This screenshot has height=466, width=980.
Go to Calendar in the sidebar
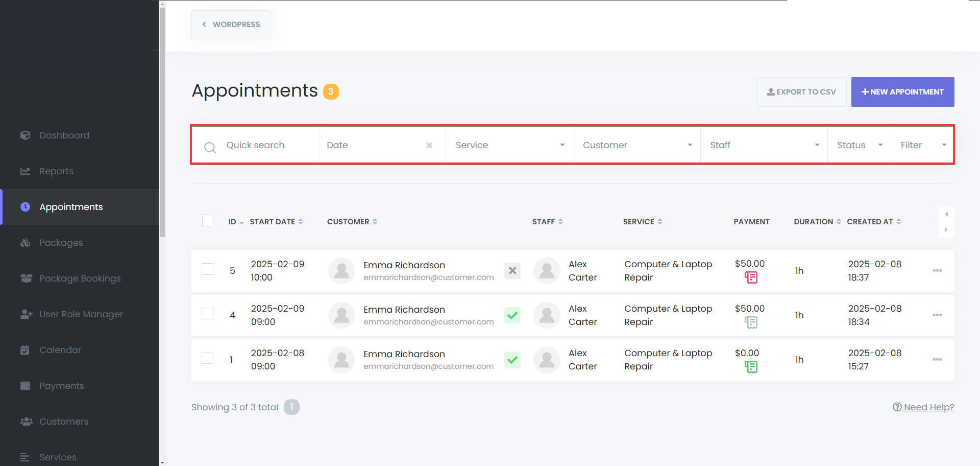point(60,350)
